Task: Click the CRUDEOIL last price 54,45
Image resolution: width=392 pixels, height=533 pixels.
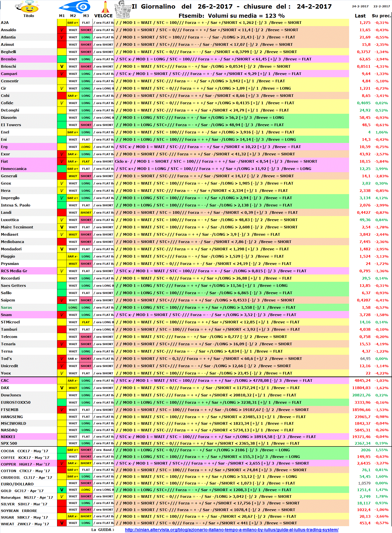Action: coord(365,477)
